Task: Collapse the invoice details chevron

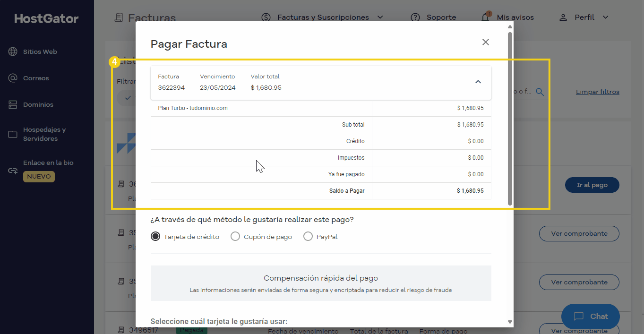Action: [478, 82]
